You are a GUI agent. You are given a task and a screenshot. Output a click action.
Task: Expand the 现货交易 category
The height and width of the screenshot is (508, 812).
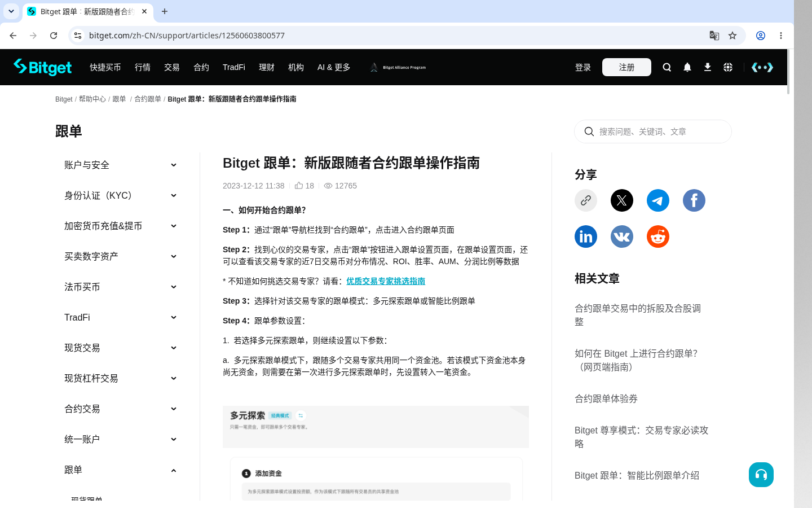pos(121,348)
